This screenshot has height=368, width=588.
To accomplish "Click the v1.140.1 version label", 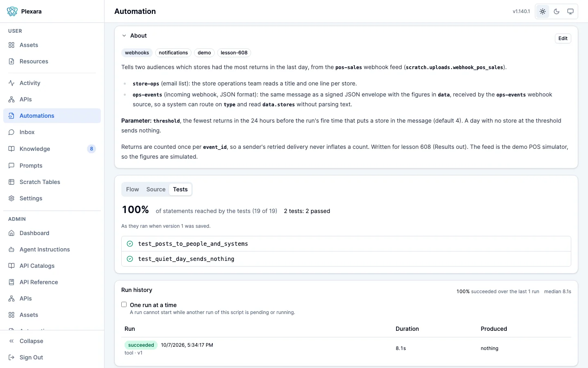I will pyautogui.click(x=521, y=11).
